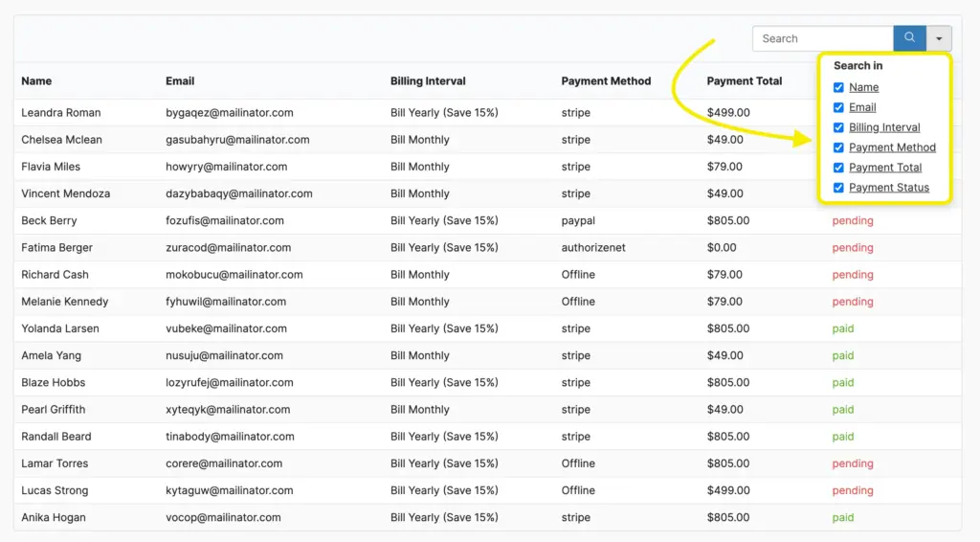
Task: Click the Name column header
Action: tap(36, 80)
